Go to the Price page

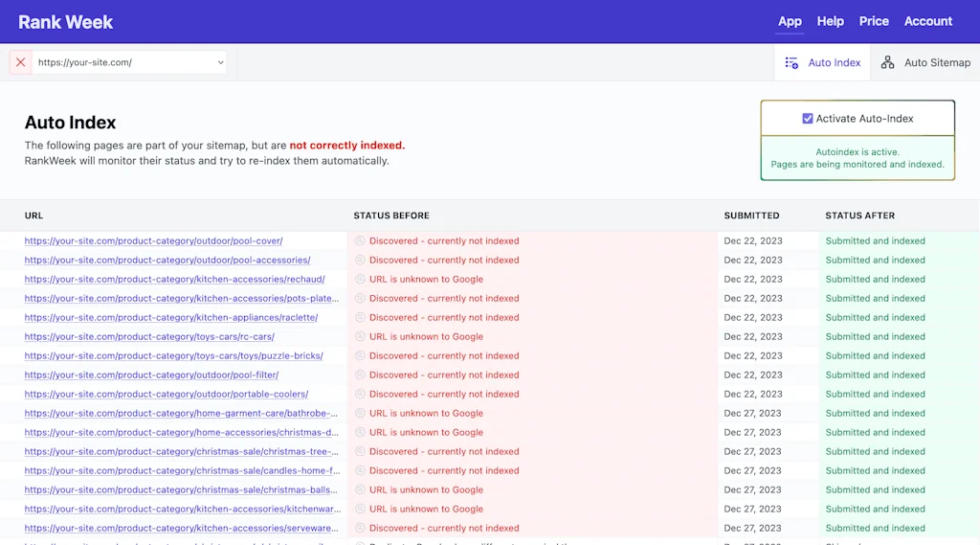[874, 21]
